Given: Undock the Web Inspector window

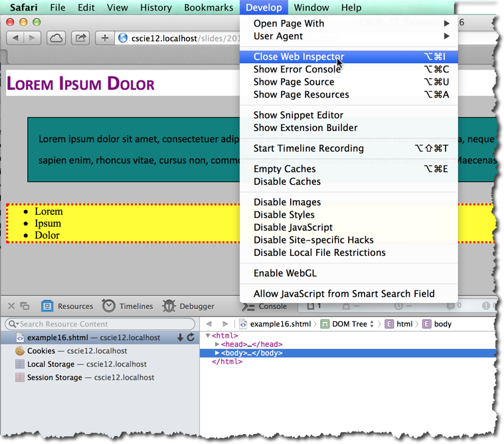Looking at the screenshot, I should [25, 306].
